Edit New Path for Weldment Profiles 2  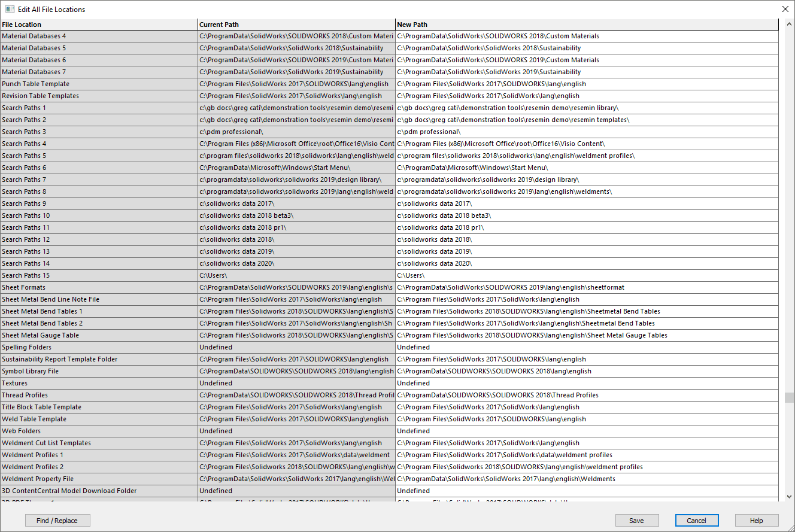pos(587,467)
